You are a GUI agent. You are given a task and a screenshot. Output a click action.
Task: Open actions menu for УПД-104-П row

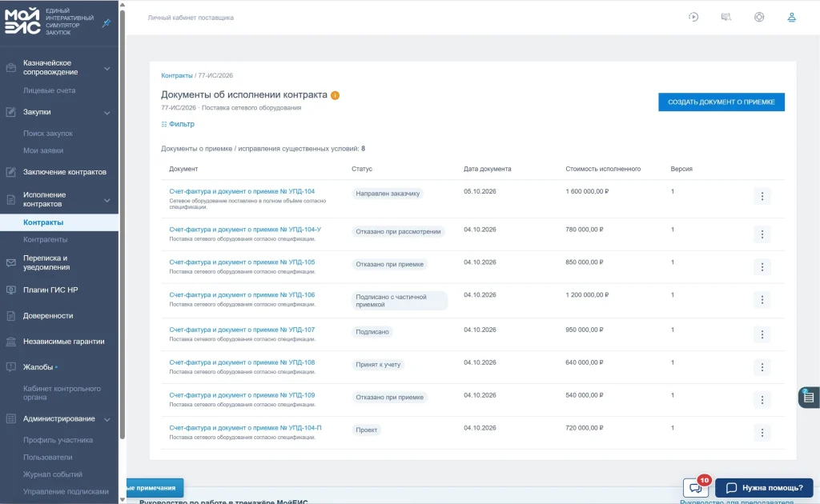(x=762, y=433)
